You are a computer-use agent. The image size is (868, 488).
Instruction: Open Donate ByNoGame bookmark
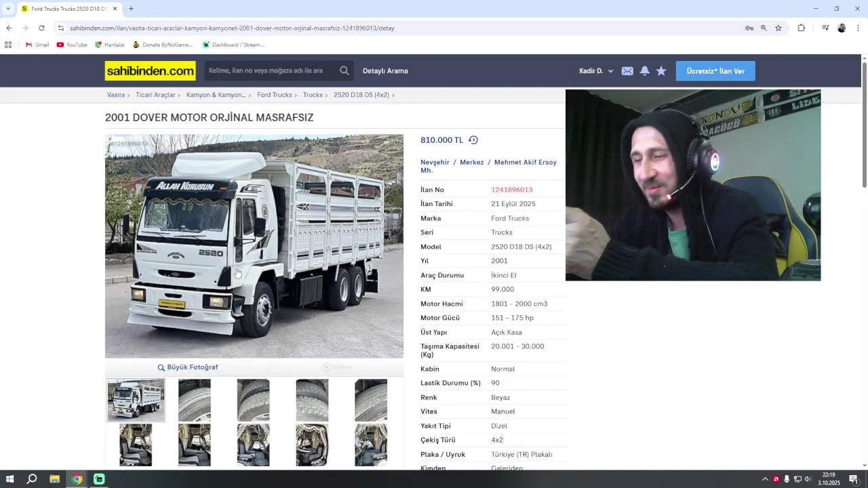click(x=163, y=45)
